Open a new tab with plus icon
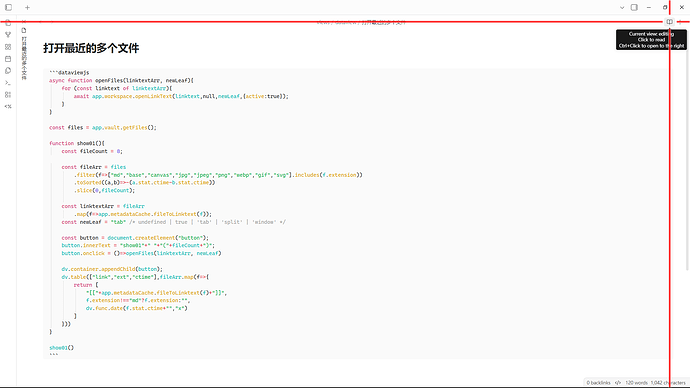Screen dimensions: 690x388 [27, 7]
